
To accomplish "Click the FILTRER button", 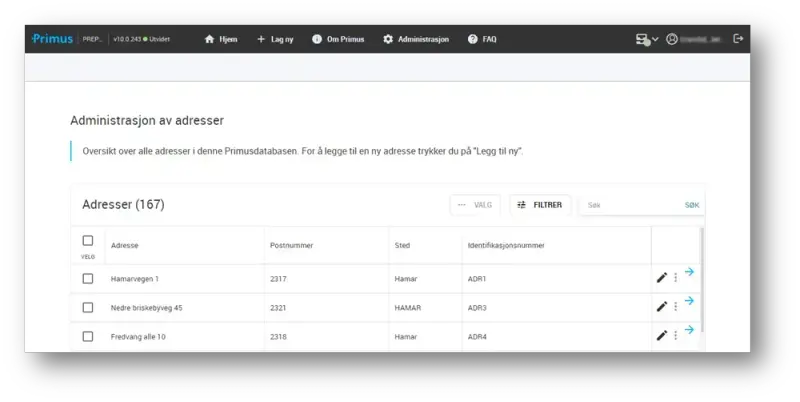I will click(540, 205).
